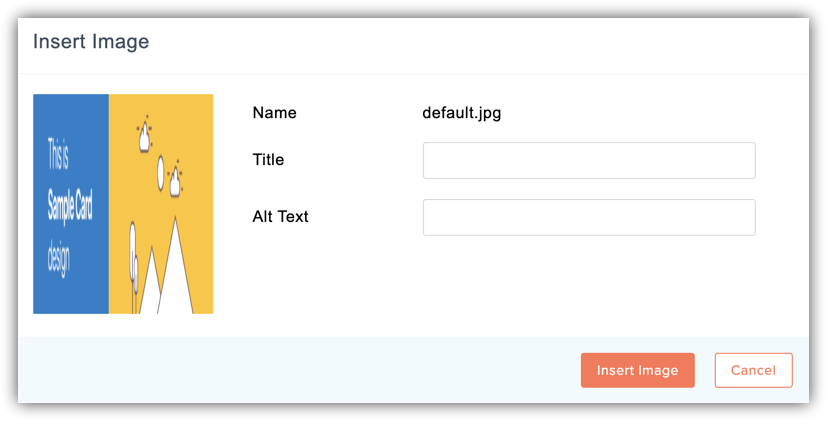This screenshot has width=827, height=421.
Task: Click the Insert Image dialog heading
Action: tap(91, 42)
